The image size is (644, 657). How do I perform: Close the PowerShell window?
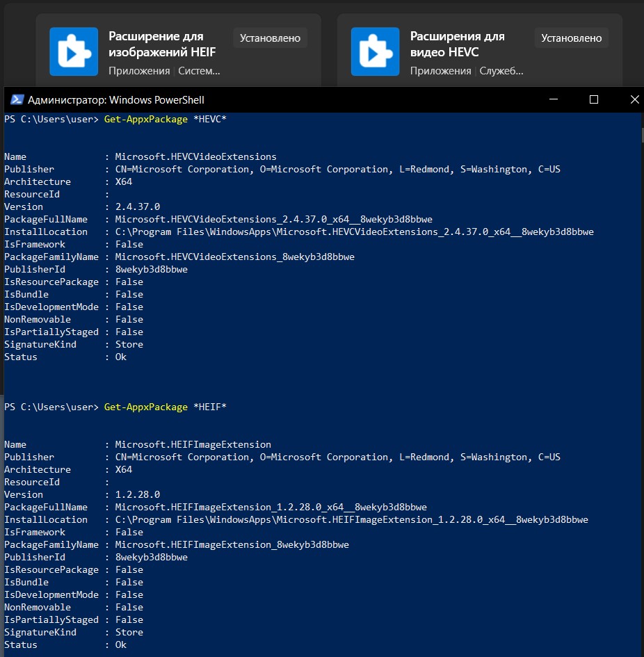(x=634, y=99)
